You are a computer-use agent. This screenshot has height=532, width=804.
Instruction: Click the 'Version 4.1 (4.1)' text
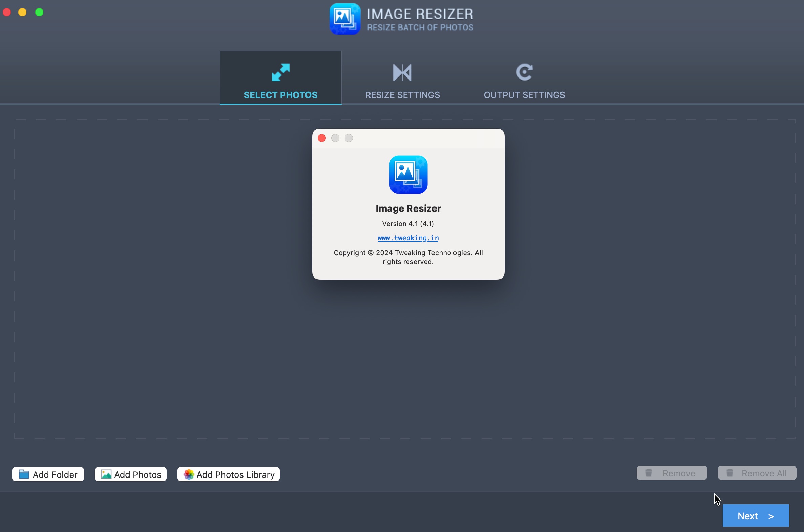click(408, 224)
